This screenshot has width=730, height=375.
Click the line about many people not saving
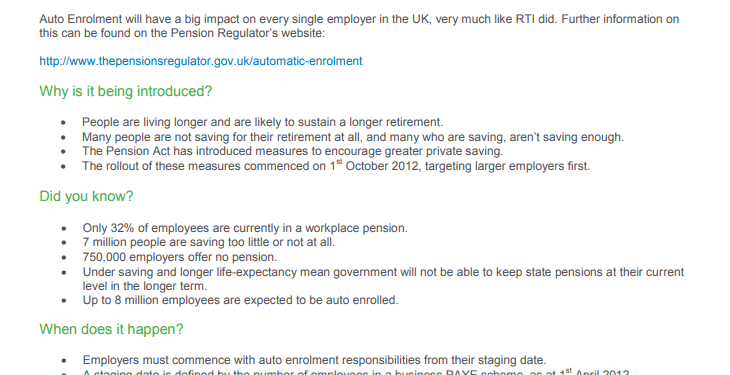point(353,137)
